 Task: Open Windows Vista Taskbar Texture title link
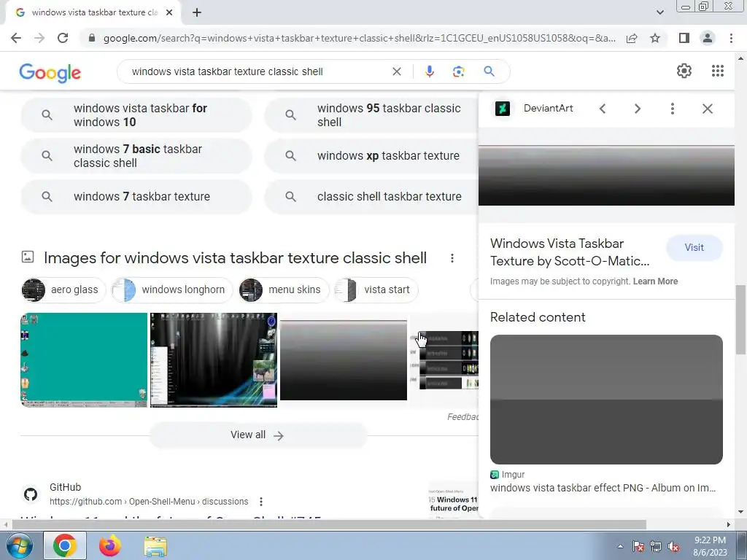click(x=570, y=252)
